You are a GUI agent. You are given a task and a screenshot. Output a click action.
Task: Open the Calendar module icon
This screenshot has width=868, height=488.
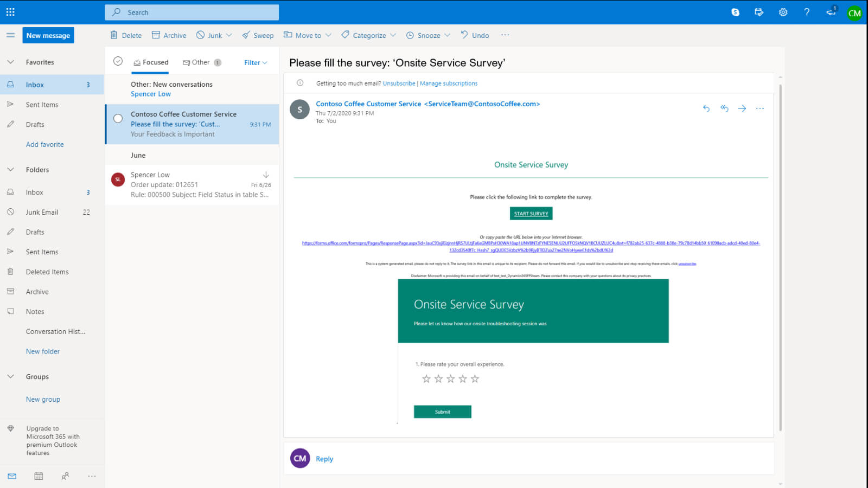click(39, 476)
